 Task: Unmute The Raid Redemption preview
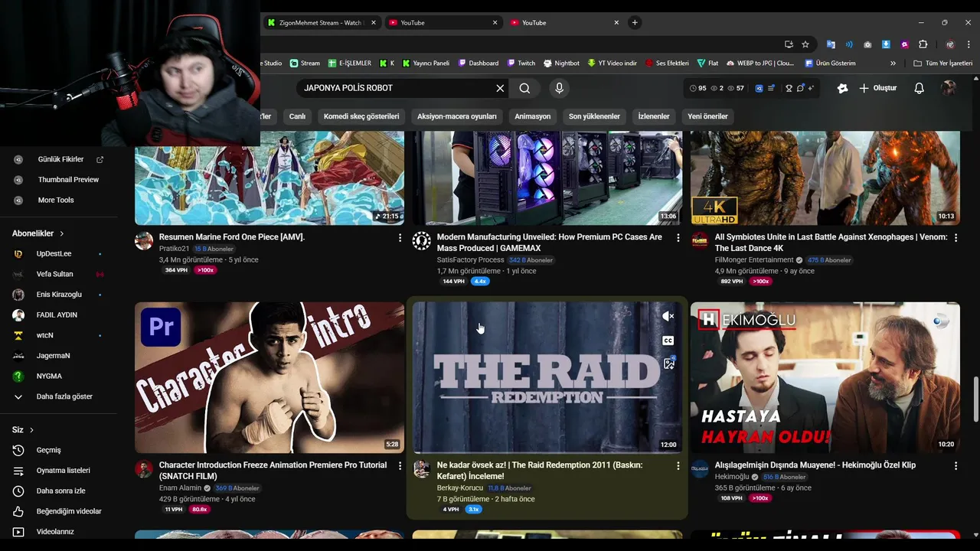(x=668, y=316)
